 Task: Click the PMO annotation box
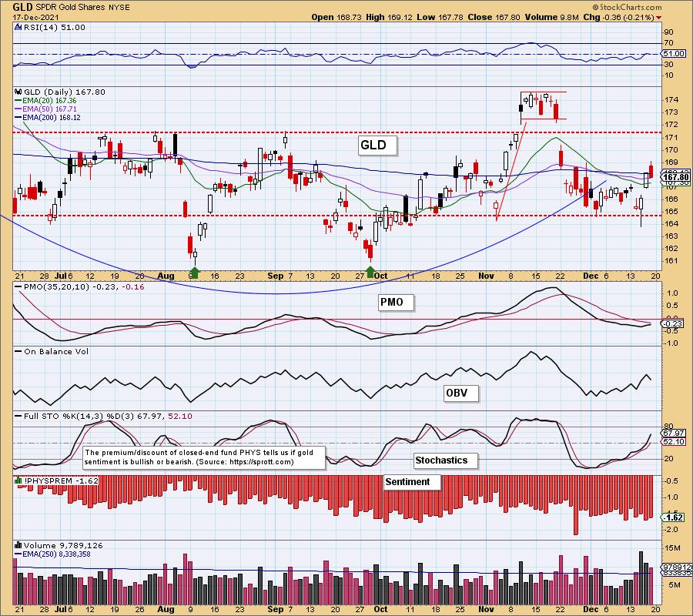(x=396, y=303)
